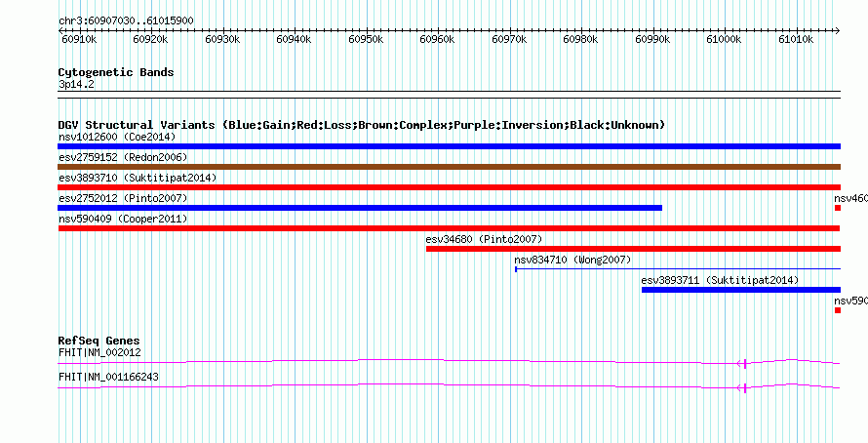This screenshot has width=868, height=443.
Task: Click the 60980k ruler tick label
Action: (x=580, y=39)
